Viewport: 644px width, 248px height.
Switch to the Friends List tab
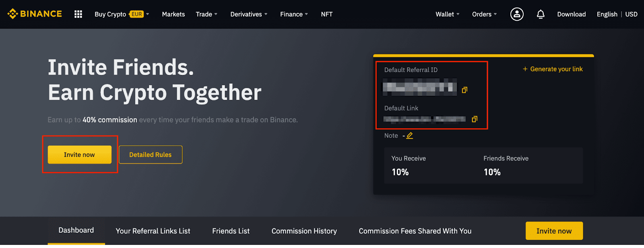coord(231,231)
